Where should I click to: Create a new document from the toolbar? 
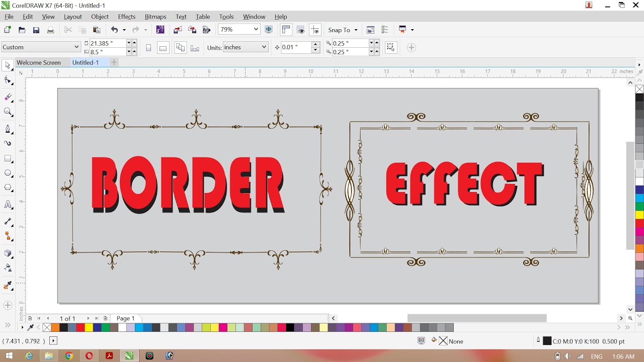click(8, 30)
